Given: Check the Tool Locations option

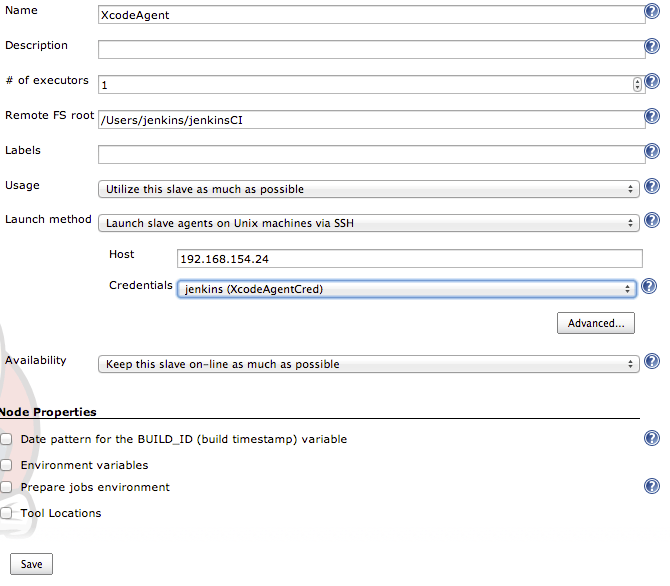Looking at the screenshot, I should coord(7,513).
